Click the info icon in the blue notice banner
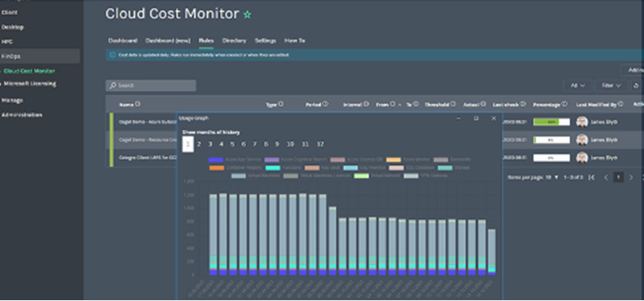The image size is (644, 301). coord(113,55)
